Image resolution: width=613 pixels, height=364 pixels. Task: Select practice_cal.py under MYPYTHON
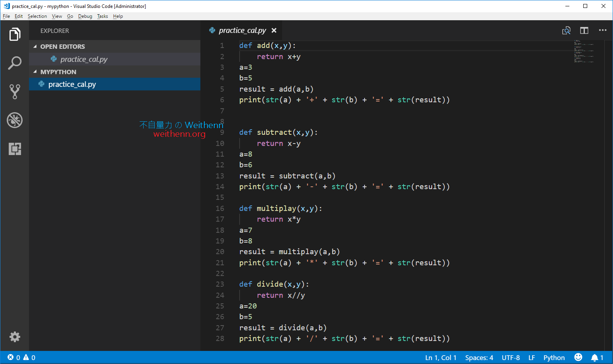[x=73, y=84]
